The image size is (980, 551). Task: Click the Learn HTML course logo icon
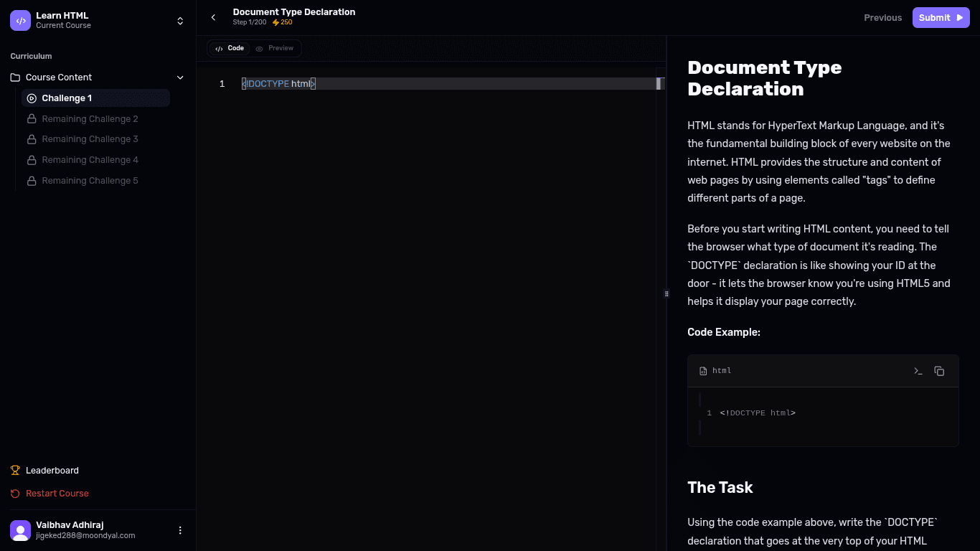20,20
